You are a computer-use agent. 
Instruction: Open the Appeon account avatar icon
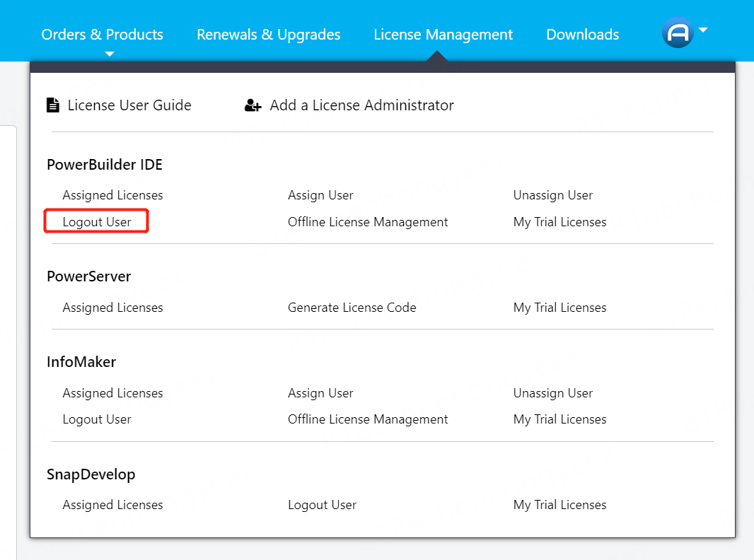click(678, 33)
